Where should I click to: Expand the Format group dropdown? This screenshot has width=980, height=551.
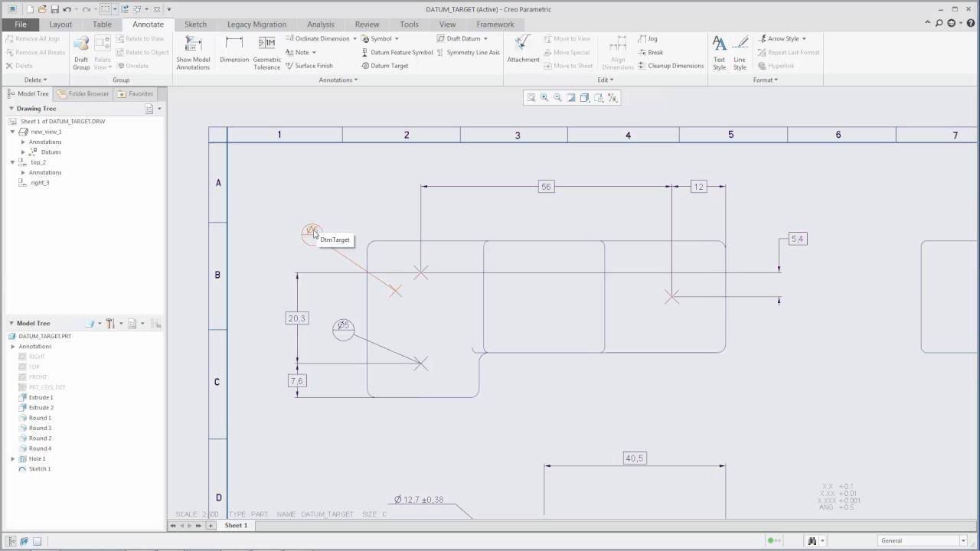(765, 80)
